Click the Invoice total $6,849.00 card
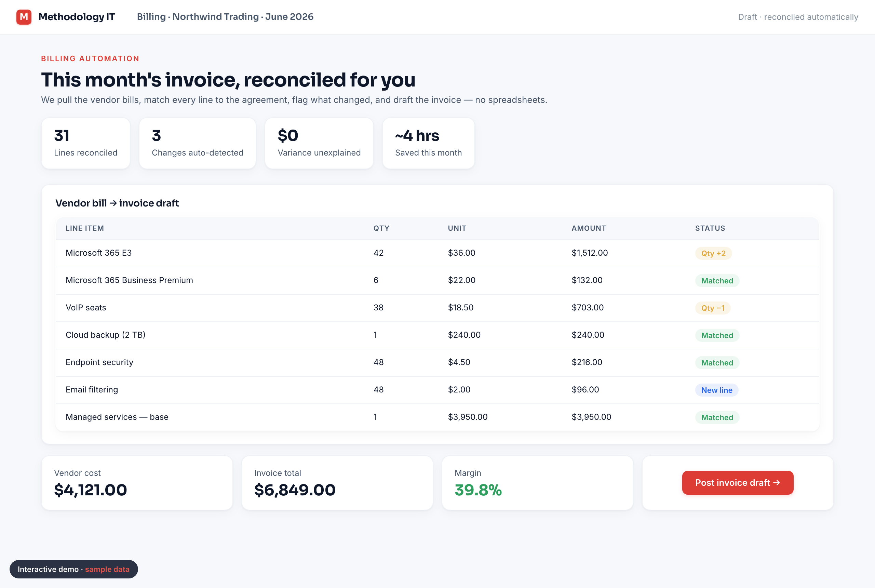The width and height of the screenshot is (875, 588). click(337, 483)
